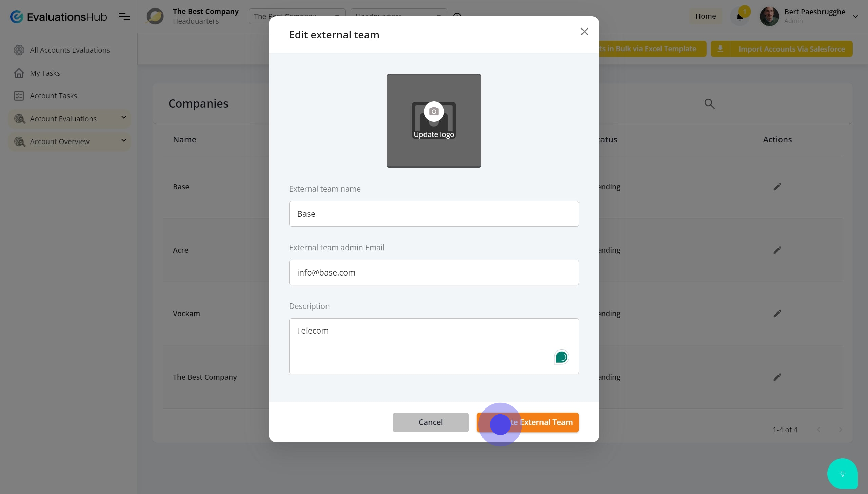Click the External team name field
Screen dimensions: 868x494
click(x=434, y=214)
